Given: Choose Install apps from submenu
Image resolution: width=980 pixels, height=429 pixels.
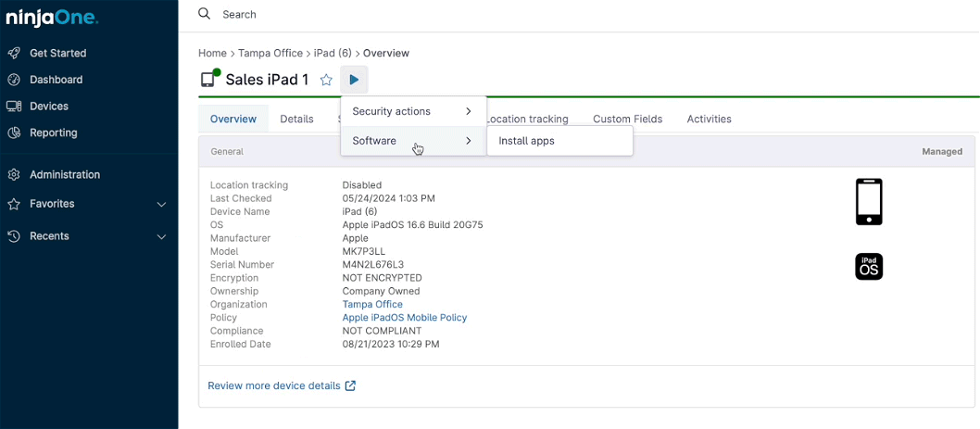Looking at the screenshot, I should 560,141.
